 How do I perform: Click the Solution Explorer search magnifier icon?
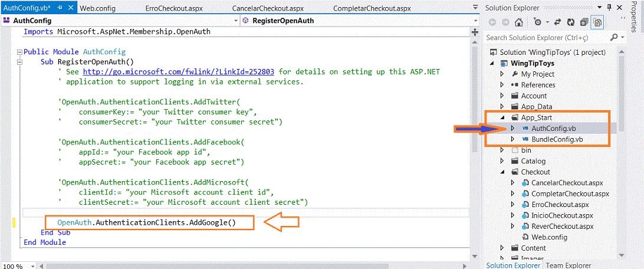[613, 37]
